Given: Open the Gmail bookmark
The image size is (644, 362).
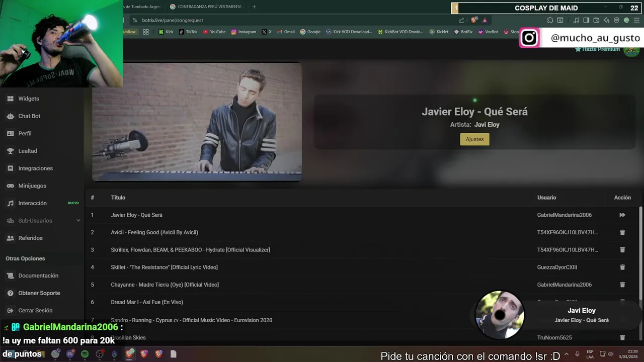Looking at the screenshot, I should click(x=286, y=32).
